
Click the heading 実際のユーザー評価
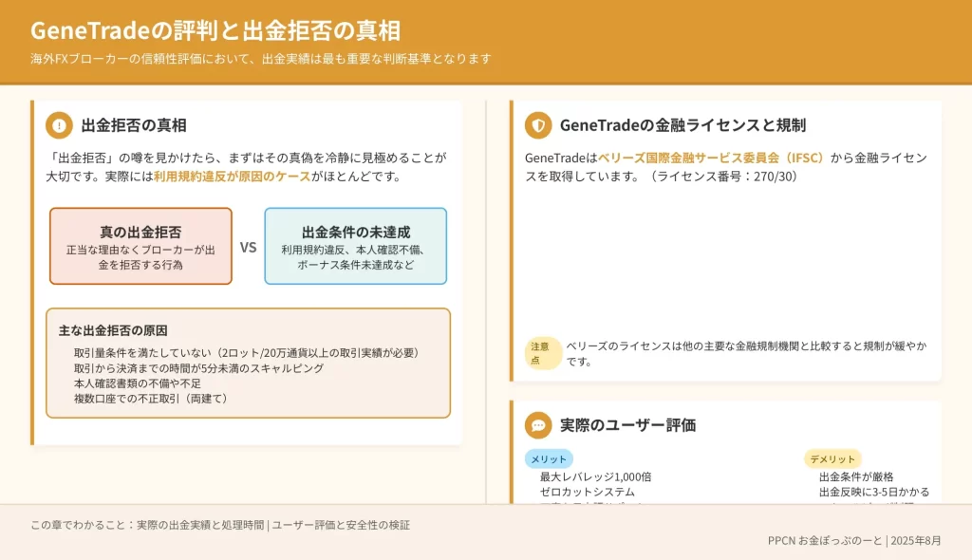[627, 425]
